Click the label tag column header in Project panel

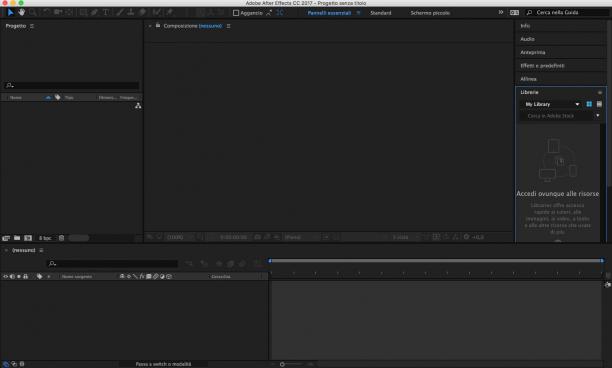click(x=57, y=97)
